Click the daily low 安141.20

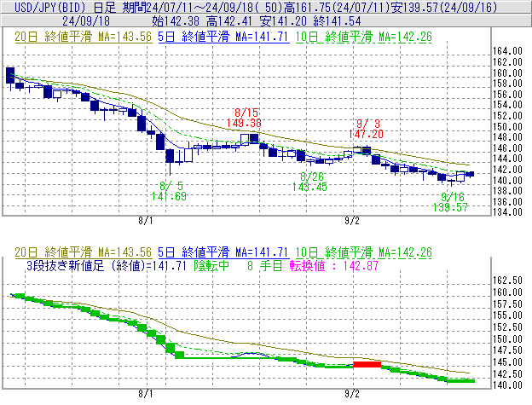pyautogui.click(x=283, y=21)
